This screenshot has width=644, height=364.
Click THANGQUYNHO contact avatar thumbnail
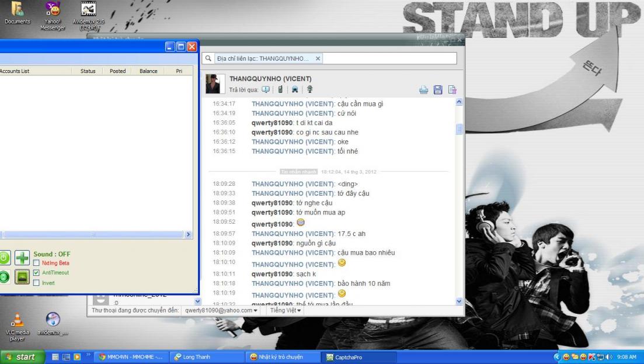215,84
